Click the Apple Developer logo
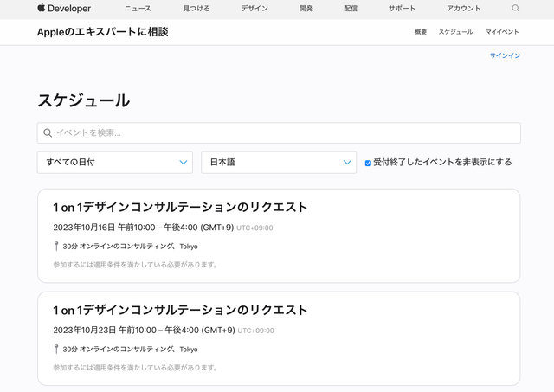The height and width of the screenshot is (392, 554). click(64, 8)
